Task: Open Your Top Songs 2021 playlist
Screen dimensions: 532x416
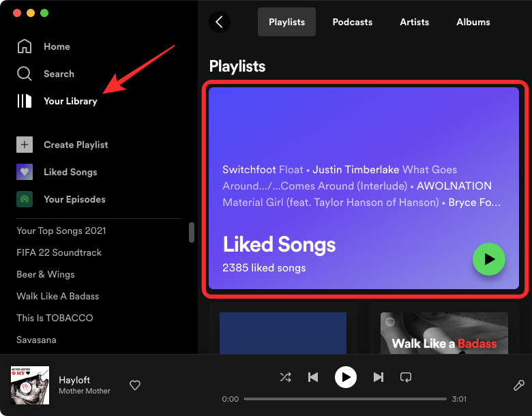Action: [61, 231]
